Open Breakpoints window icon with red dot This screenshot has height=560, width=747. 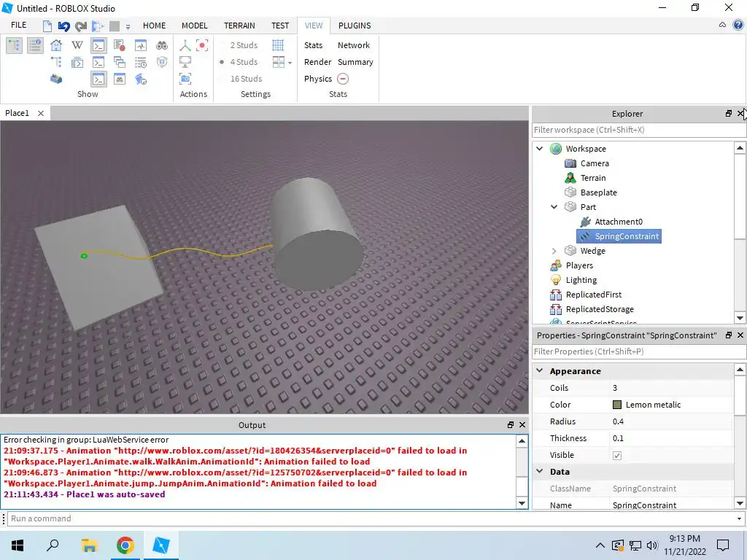coord(120,45)
